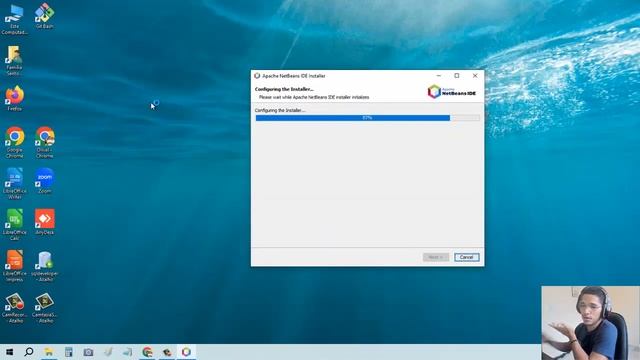The height and width of the screenshot is (360, 640).
Task: Open the AnyDesk desktop shortcut
Action: (44, 222)
